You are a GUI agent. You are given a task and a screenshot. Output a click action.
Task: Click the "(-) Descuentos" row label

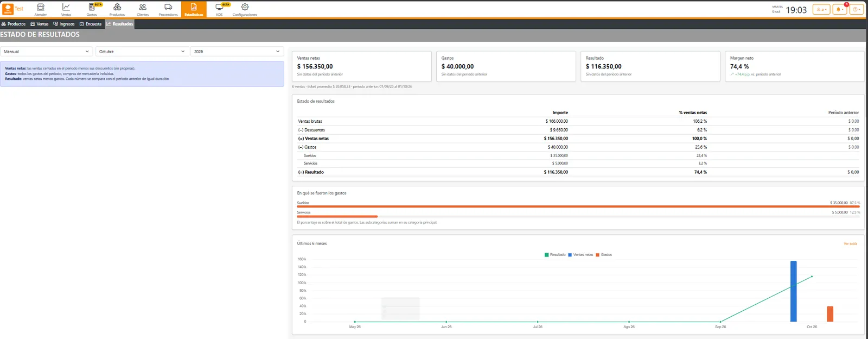[311, 130]
